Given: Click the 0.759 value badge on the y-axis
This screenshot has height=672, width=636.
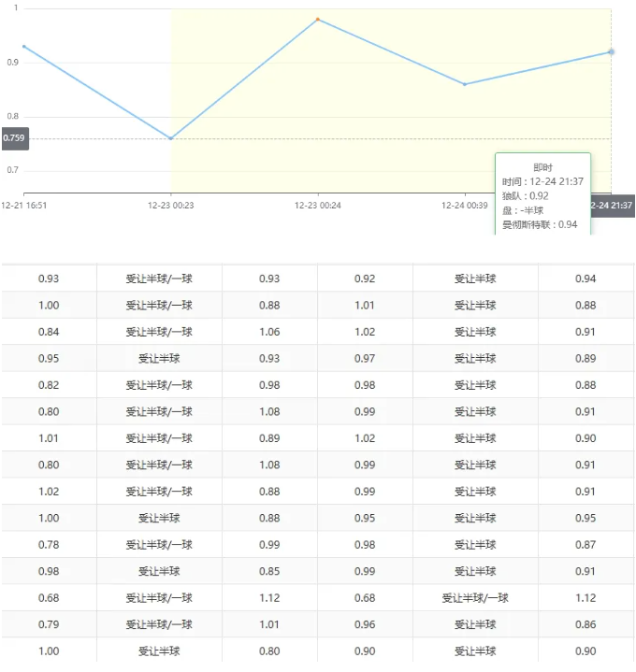Looking at the screenshot, I should coord(14,138).
